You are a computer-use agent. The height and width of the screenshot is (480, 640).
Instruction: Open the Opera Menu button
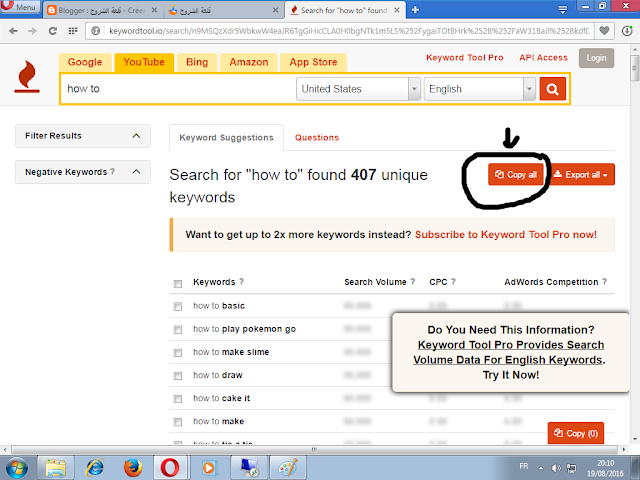20,7
